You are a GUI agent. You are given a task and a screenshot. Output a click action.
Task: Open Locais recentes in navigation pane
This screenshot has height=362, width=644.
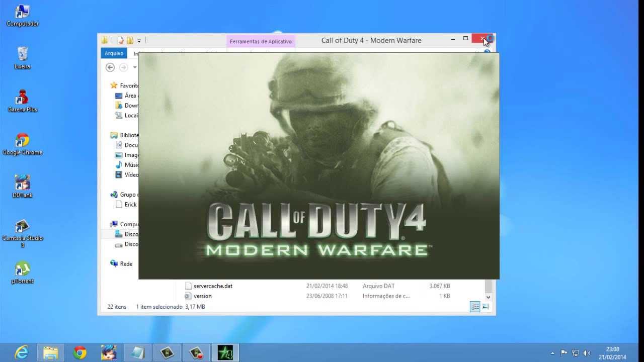[127, 115]
